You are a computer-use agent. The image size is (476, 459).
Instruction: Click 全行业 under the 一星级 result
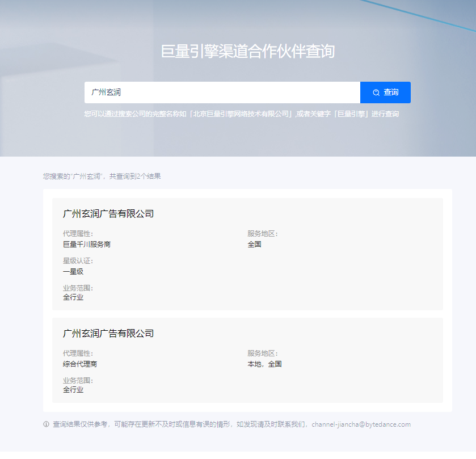[73, 297]
